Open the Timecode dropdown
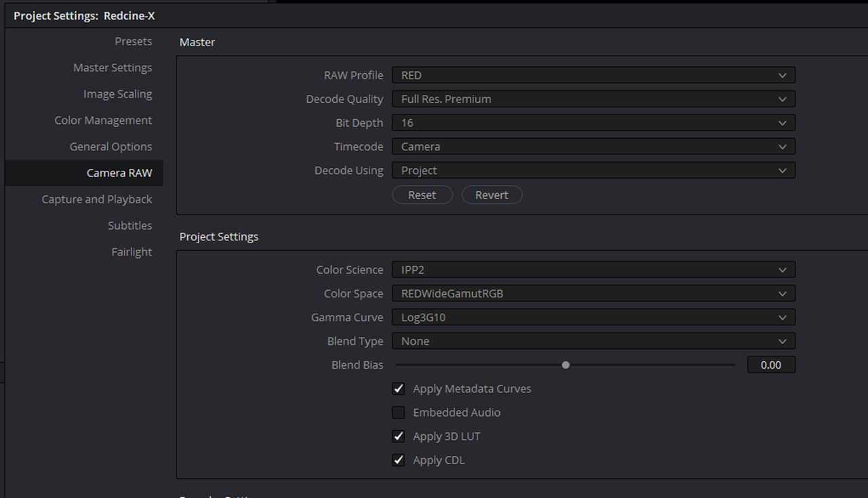This screenshot has height=498, width=868. pos(593,146)
